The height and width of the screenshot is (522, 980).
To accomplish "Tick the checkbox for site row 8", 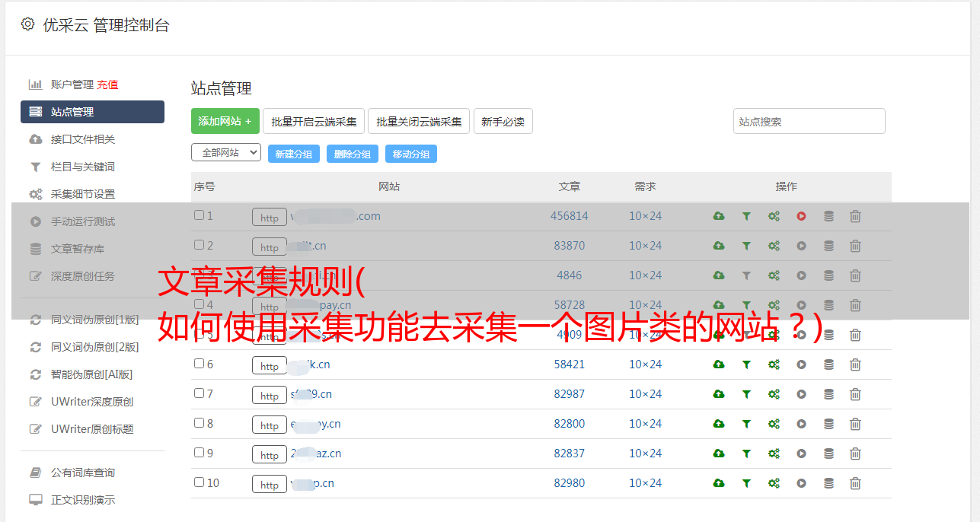I will click(x=199, y=423).
